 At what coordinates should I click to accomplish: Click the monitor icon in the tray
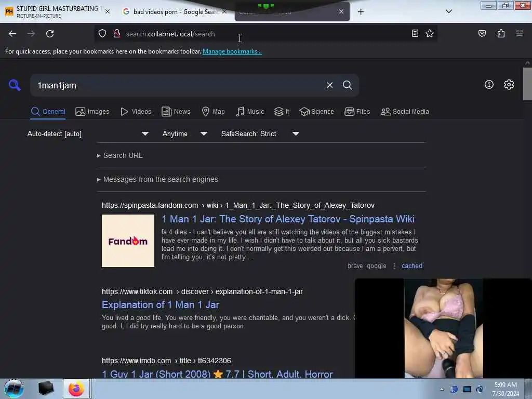(467, 389)
